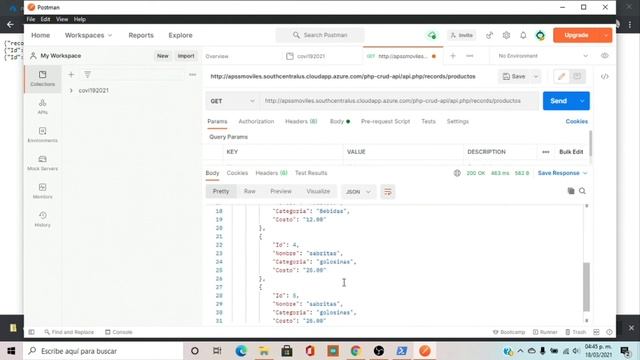Open Trash in status bar
Screen dimensions: 640x360
click(576, 332)
